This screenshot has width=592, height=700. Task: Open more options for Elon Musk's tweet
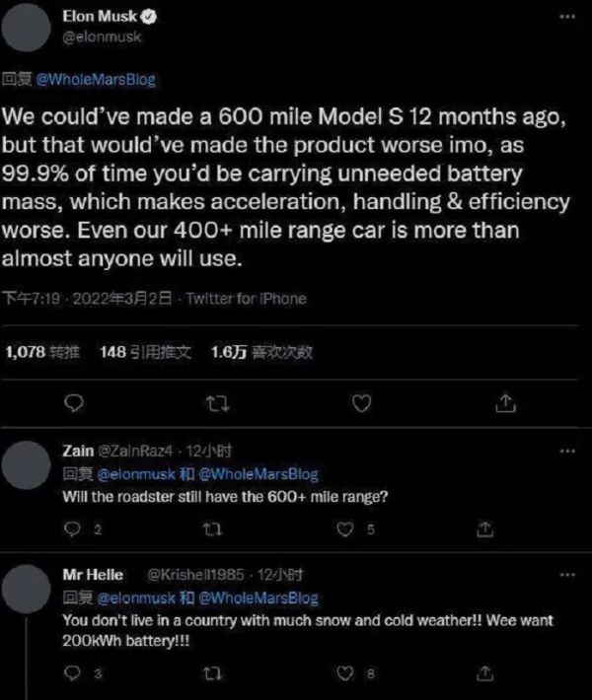tap(565, 19)
